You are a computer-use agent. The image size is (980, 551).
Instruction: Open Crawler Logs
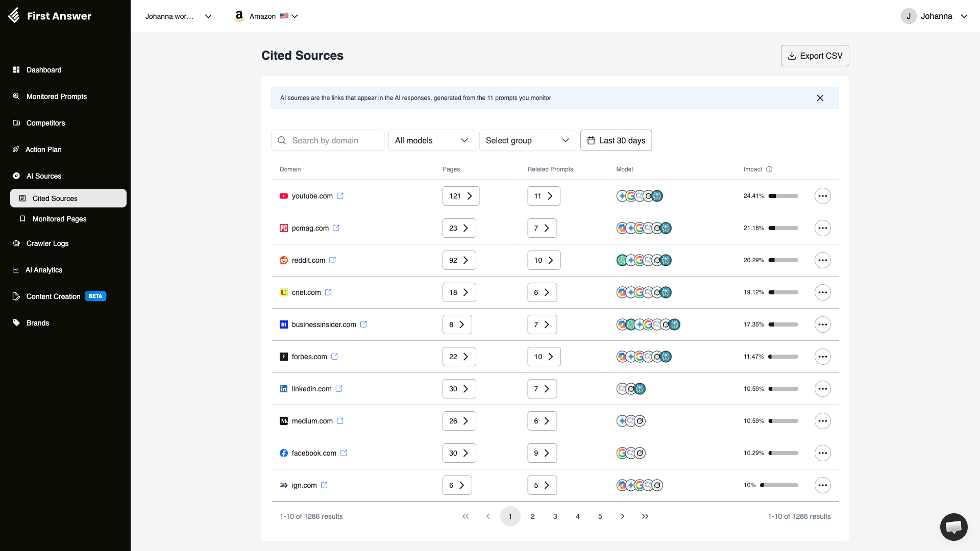click(x=47, y=243)
